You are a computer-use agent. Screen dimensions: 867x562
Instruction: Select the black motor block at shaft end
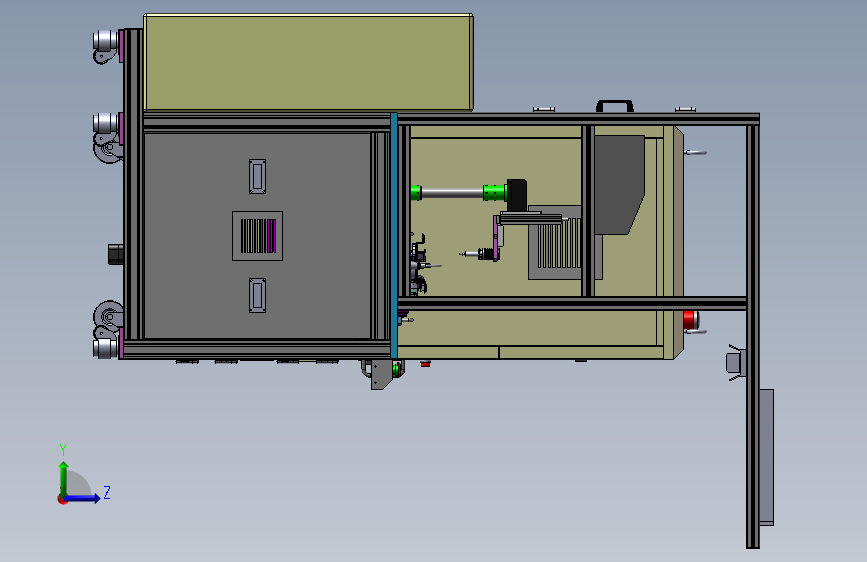point(516,195)
